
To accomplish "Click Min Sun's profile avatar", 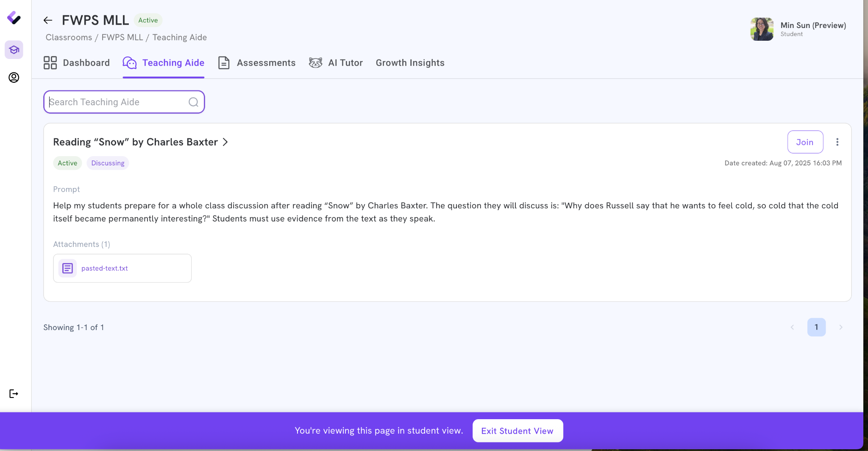I will pyautogui.click(x=762, y=29).
